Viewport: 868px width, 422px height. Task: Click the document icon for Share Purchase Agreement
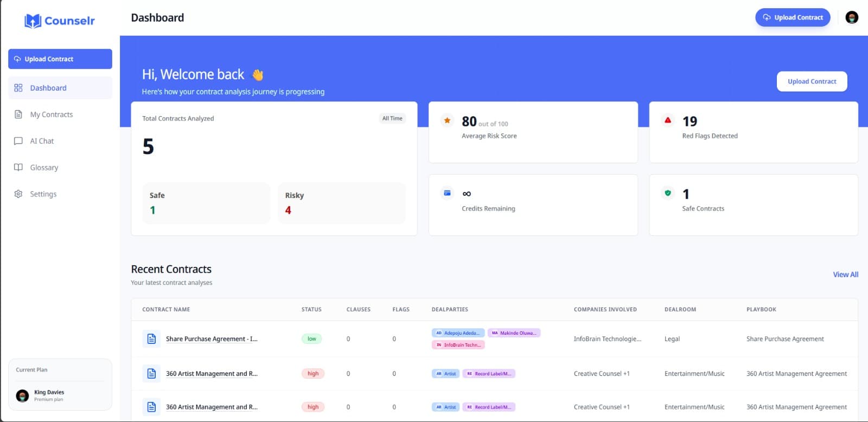click(x=151, y=339)
